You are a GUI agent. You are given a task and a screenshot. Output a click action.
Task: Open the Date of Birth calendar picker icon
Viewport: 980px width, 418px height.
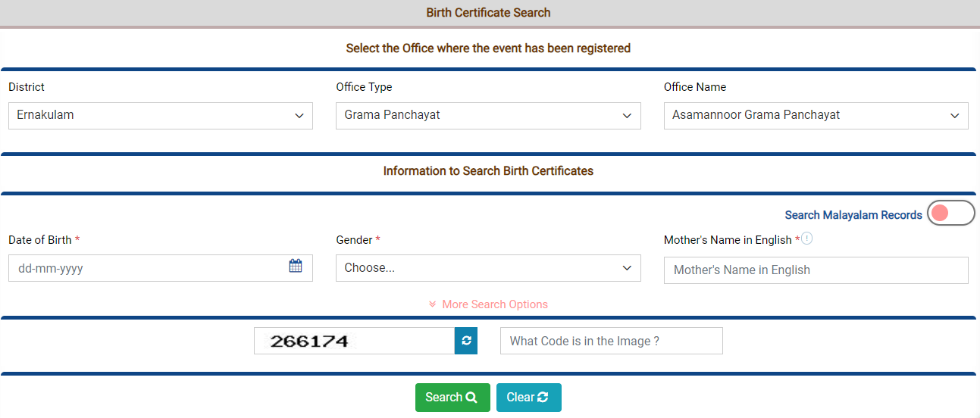tap(296, 266)
